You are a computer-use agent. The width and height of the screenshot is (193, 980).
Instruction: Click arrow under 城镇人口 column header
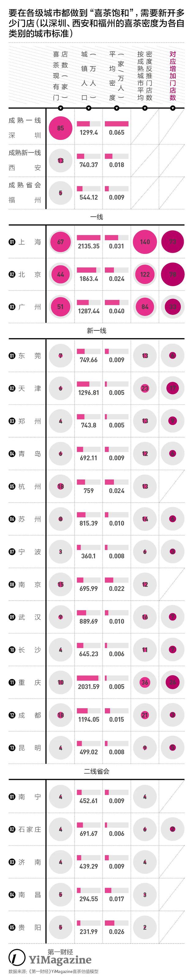click(x=89, y=108)
